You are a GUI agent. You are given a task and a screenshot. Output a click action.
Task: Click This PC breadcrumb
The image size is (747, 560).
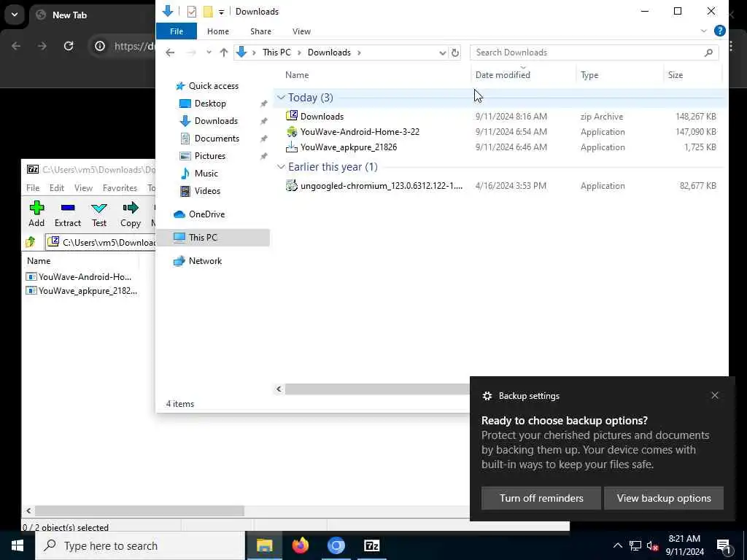[x=276, y=52]
